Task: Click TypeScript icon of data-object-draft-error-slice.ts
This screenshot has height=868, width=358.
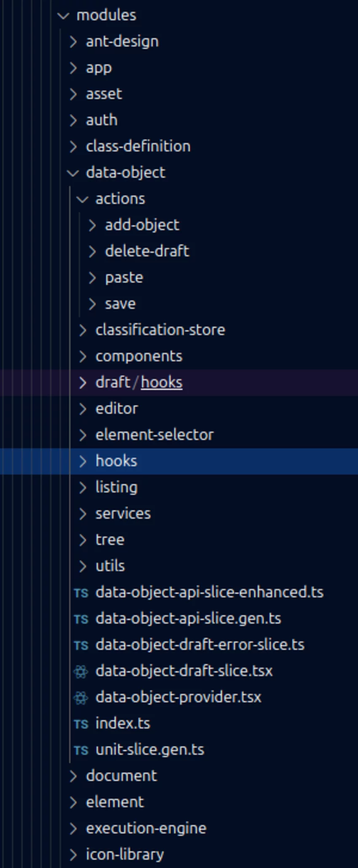Action: [x=81, y=645]
